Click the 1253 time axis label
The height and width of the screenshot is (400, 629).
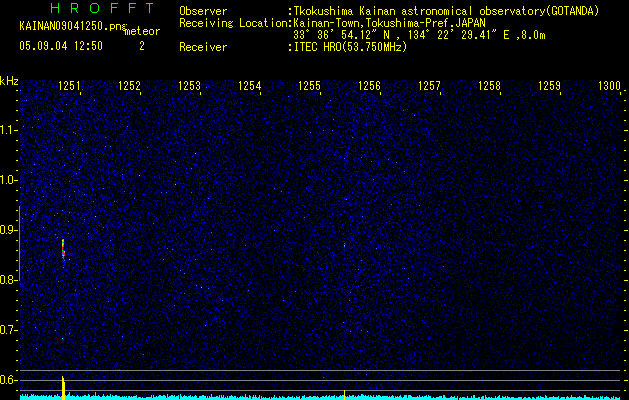(x=189, y=86)
